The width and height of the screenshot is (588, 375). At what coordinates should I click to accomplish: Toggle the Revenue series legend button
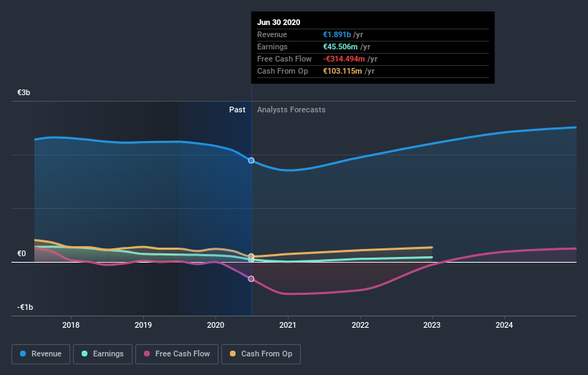pos(41,354)
